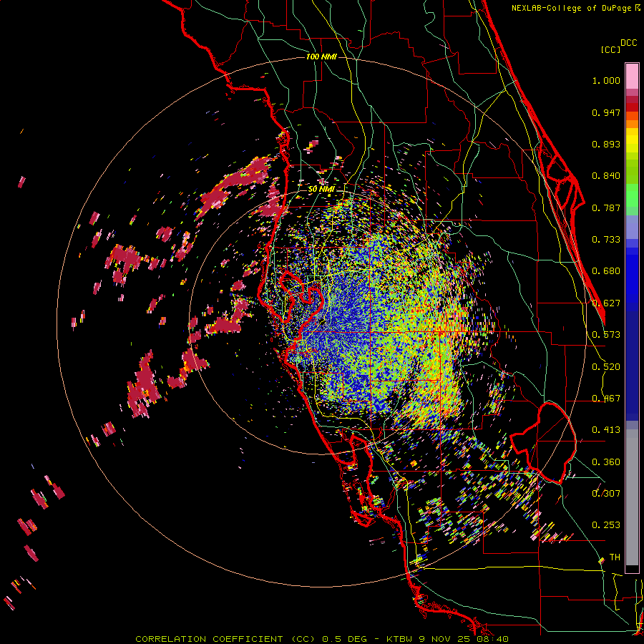Click the 0.840 scale value

point(606,176)
